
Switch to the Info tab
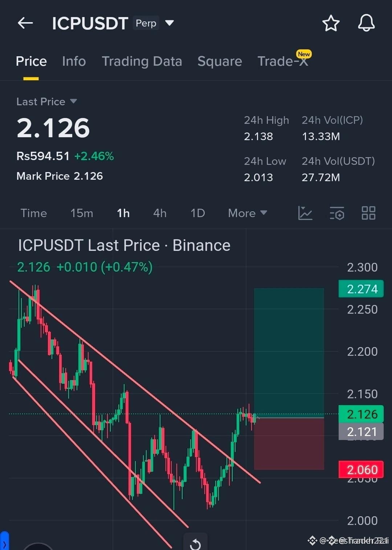[x=74, y=61]
